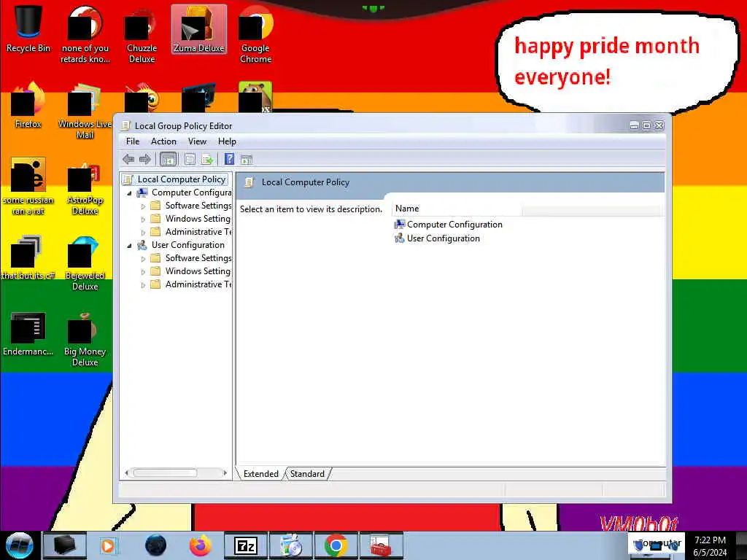
Task: Select the Recycle Bin desktop icon
Action: coord(28,28)
